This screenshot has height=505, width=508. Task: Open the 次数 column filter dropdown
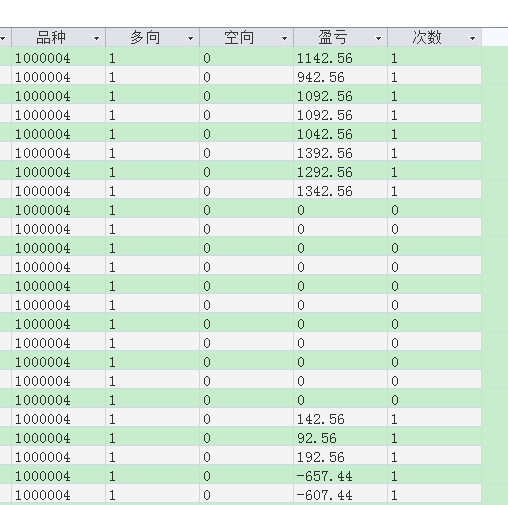click(472, 38)
